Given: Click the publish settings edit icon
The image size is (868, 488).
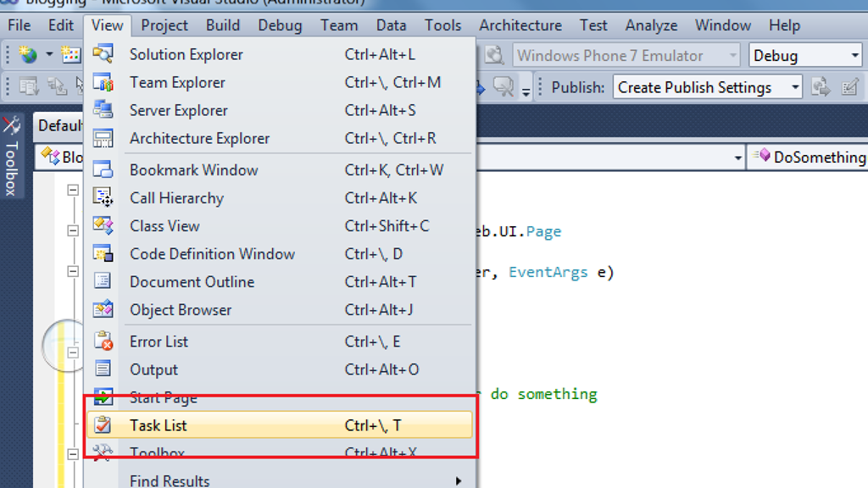Looking at the screenshot, I should (x=849, y=87).
